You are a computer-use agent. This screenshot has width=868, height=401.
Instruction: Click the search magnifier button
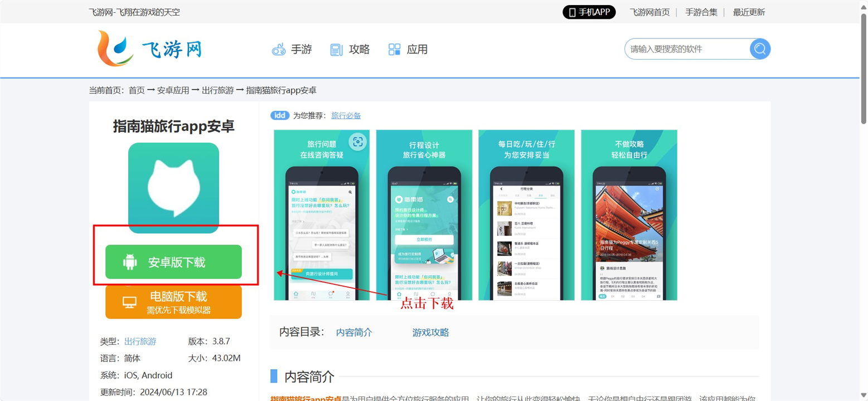[x=760, y=49]
